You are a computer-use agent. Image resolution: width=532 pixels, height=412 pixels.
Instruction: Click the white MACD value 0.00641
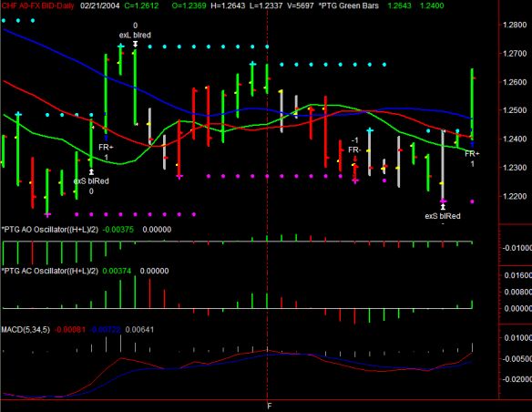coord(139,330)
